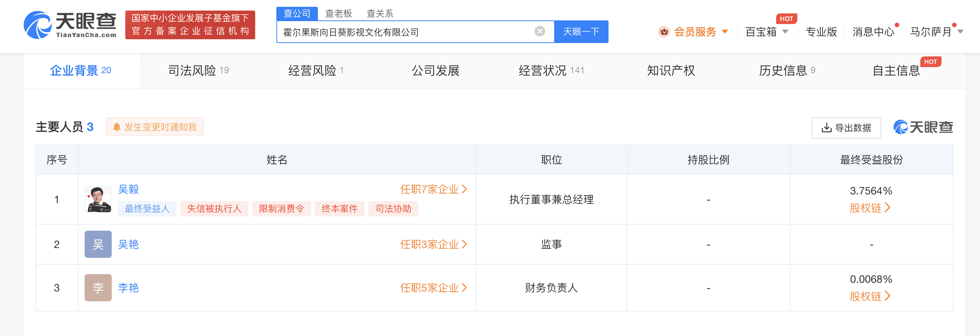
Task: Open 李艳's 任职5家企业 list
Action: click(433, 288)
